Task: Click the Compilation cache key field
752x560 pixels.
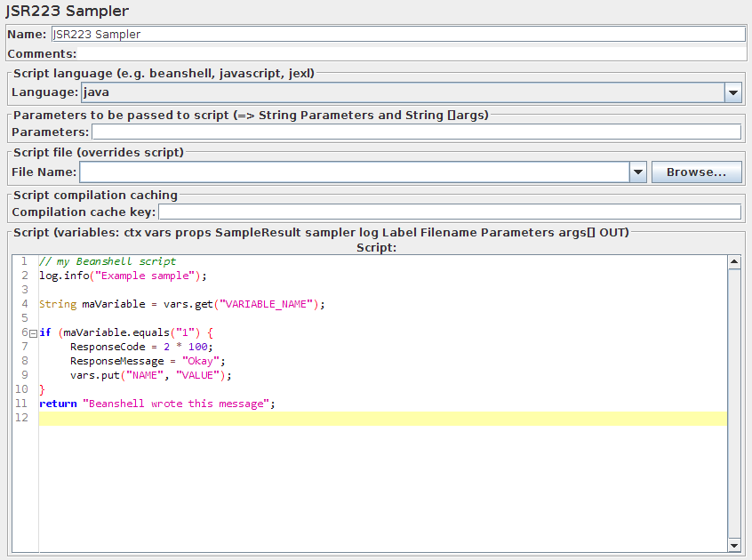Action: (x=444, y=212)
